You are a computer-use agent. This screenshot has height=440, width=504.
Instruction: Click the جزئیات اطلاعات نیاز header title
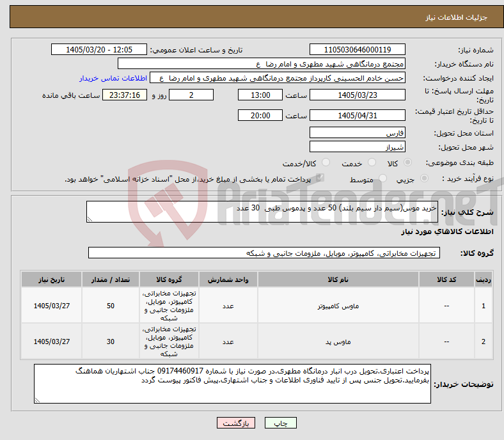[x=457, y=17]
